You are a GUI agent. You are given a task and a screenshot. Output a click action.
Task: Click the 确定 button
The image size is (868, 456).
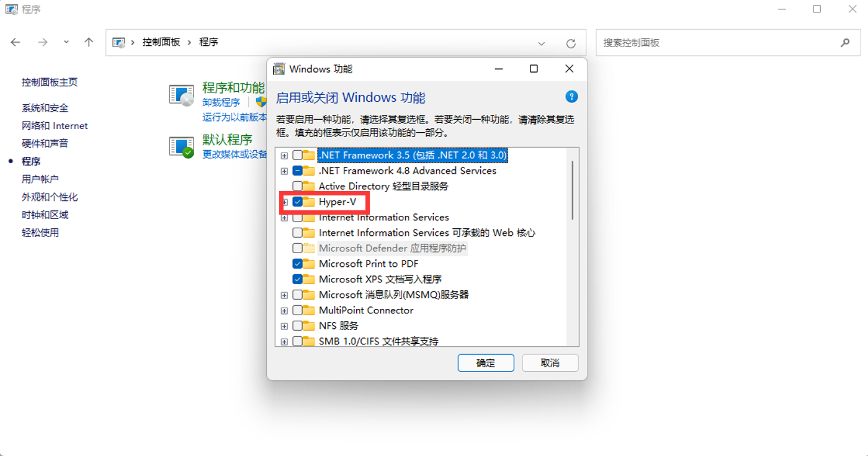[486, 363]
